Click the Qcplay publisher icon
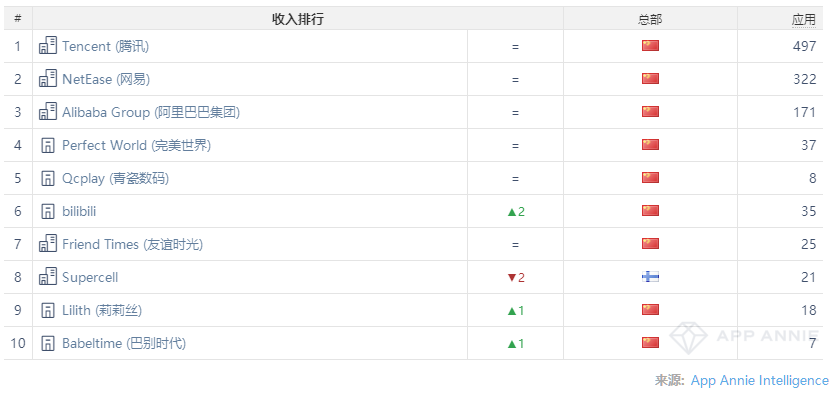The height and width of the screenshot is (400, 838). [48, 178]
